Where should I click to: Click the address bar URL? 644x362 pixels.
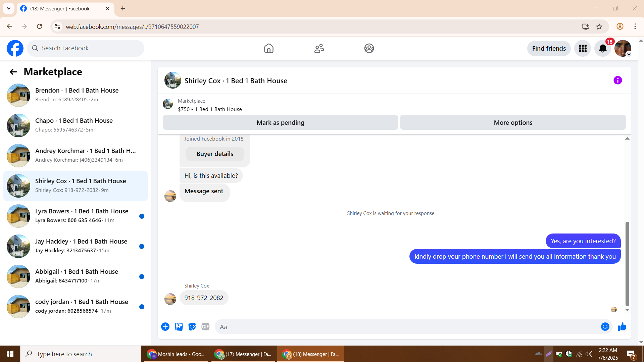point(132,27)
